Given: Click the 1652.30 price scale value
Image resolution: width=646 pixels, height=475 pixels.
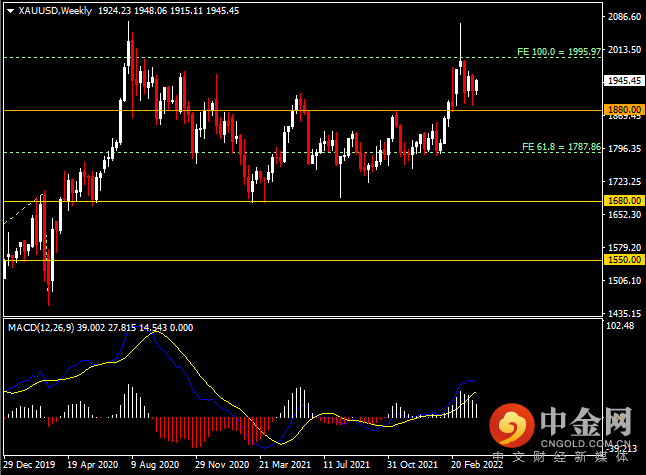Looking at the screenshot, I should (x=625, y=215).
